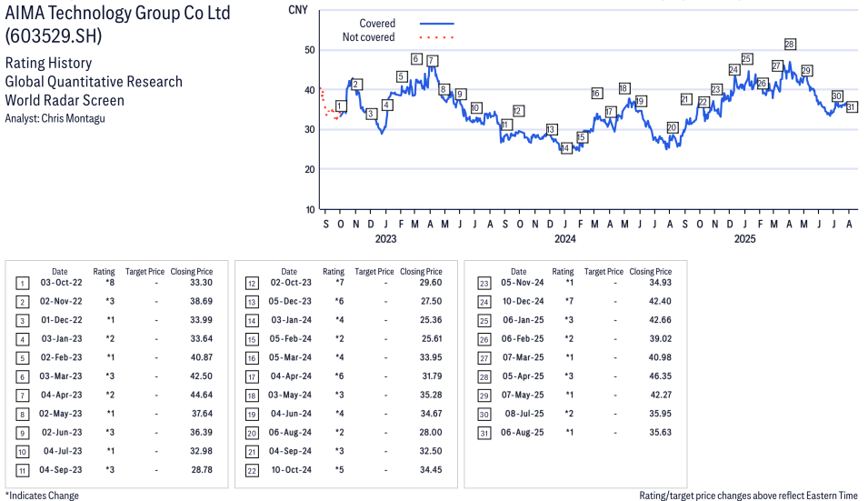Click the ticker (603529.SH)
This screenshot has height=501, width=868.
point(54,36)
